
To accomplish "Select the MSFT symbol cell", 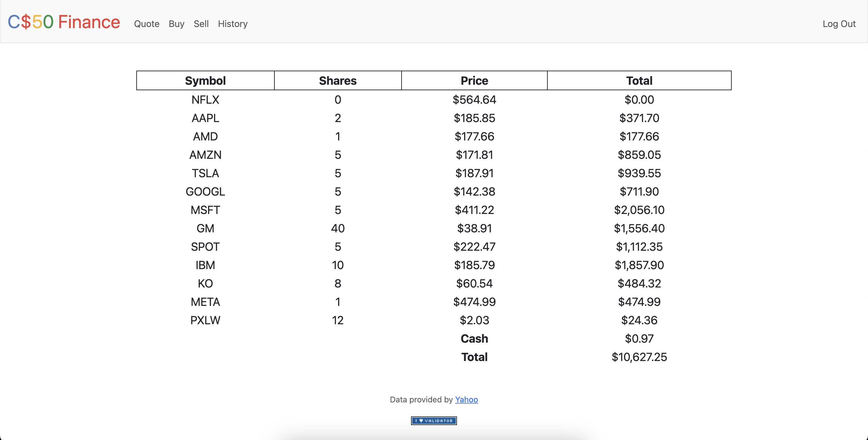I will pos(205,210).
